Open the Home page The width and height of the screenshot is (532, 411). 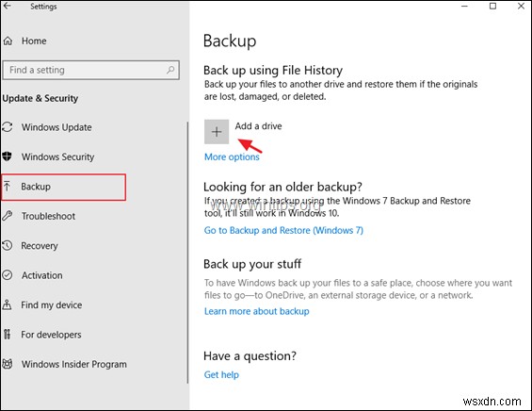[x=34, y=41]
